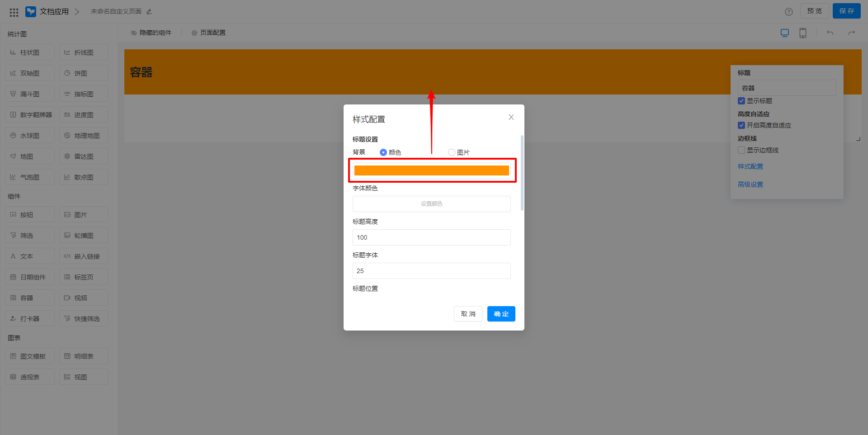Open the 字体颜色 color picker field
The height and width of the screenshot is (435, 868).
click(x=431, y=204)
